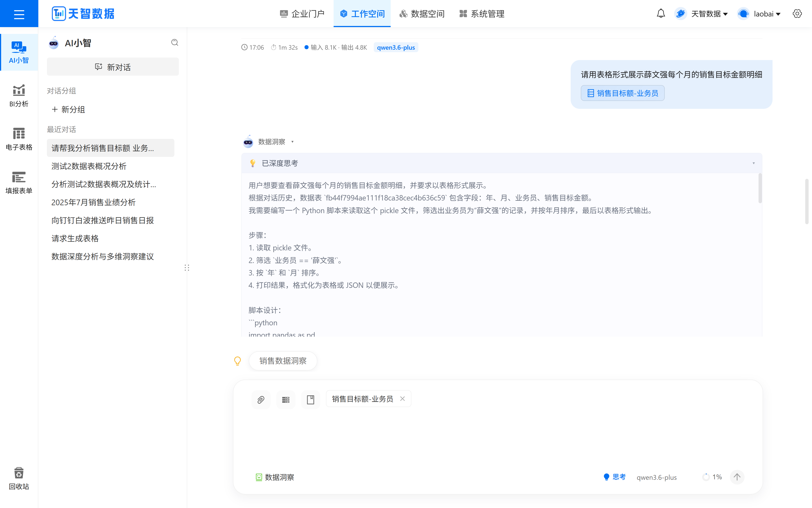Switch to 数据空间 tab
This screenshot has height=508, width=812.
coord(422,14)
